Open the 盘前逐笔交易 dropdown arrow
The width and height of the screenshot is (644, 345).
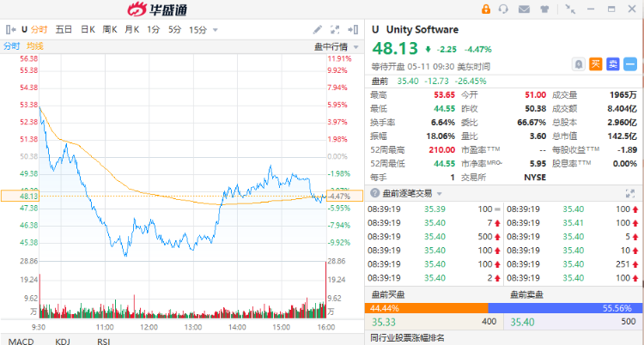click(x=440, y=193)
